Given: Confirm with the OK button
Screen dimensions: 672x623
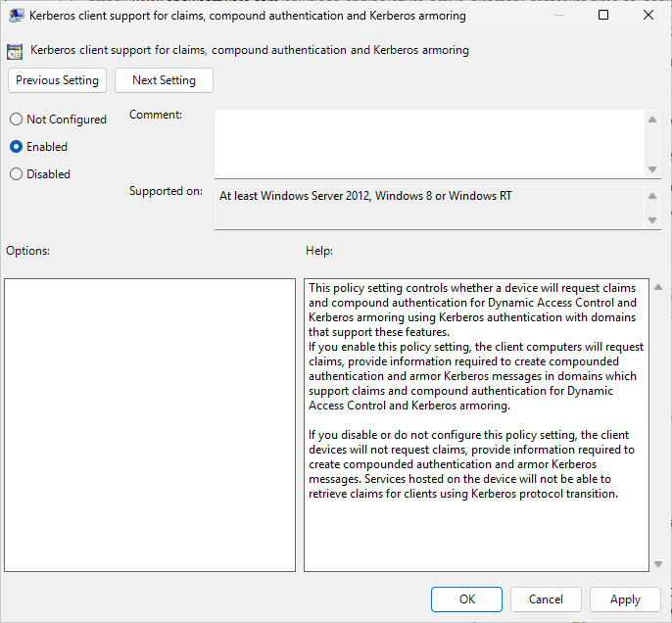Looking at the screenshot, I should (x=466, y=599).
